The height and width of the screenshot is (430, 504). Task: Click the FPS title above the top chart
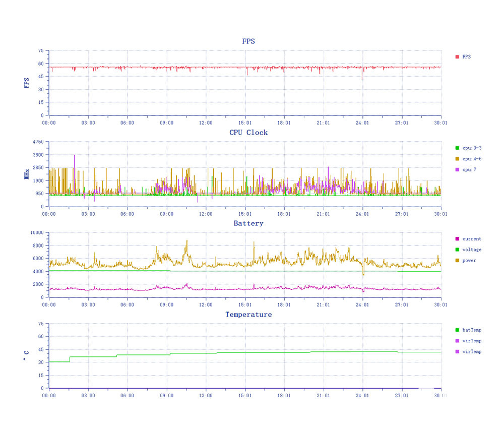248,41
